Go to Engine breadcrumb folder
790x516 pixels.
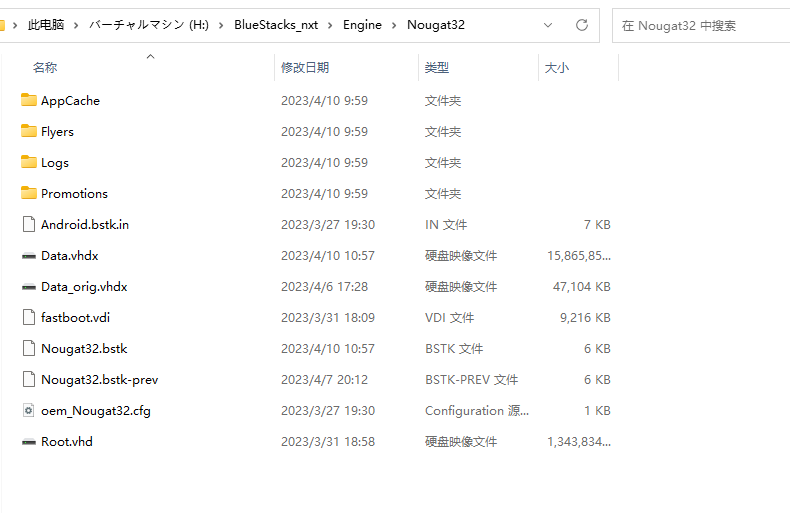362,25
